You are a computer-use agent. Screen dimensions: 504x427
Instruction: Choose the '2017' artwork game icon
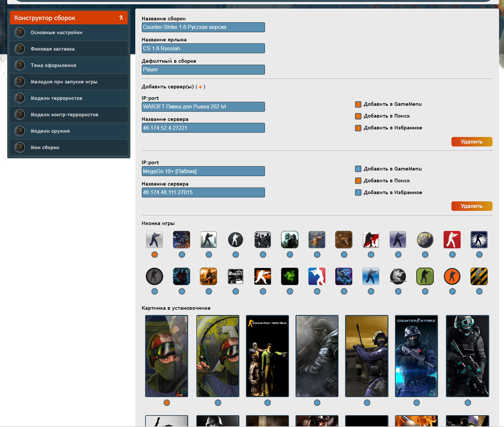click(182, 239)
